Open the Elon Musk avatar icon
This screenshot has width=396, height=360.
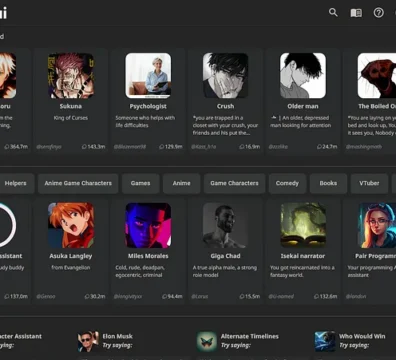click(x=88, y=341)
